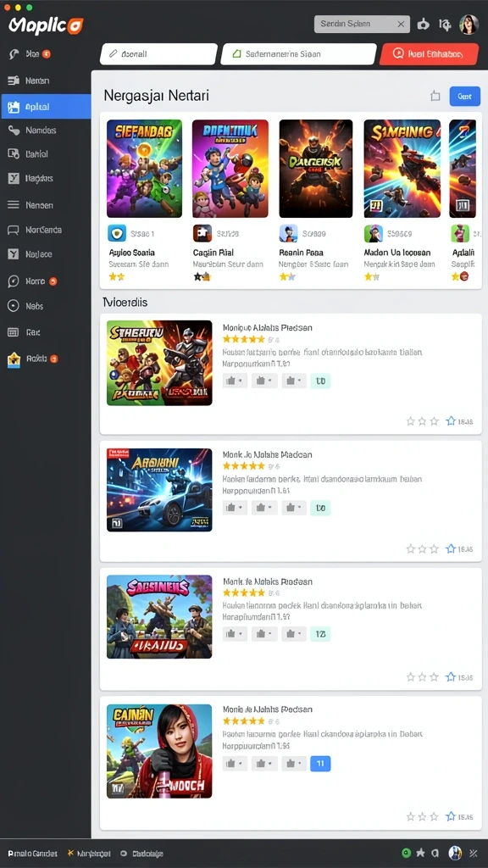This screenshot has height=868, width=488.
Task: Expand third thumbs dropdown in Sagsineus list item
Action: point(294,634)
